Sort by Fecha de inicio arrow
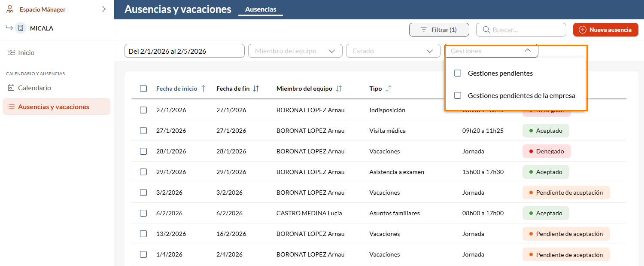The image size is (644, 266). (204, 89)
